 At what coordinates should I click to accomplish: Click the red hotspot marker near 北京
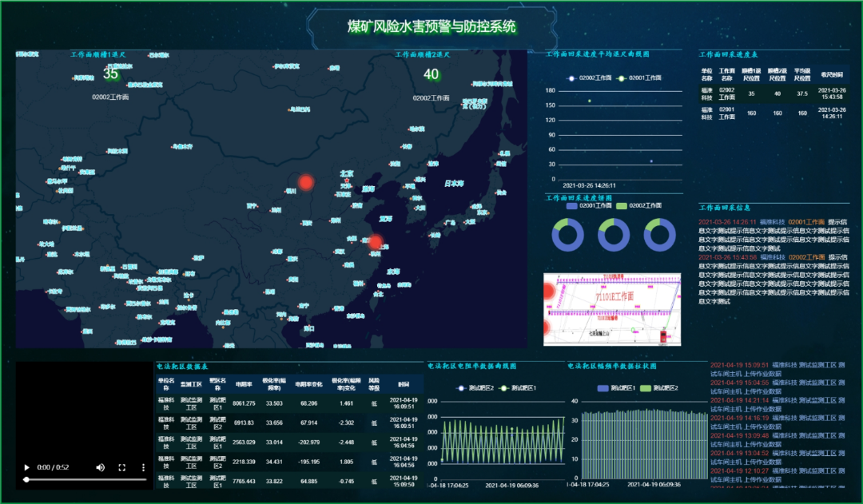[305, 182]
